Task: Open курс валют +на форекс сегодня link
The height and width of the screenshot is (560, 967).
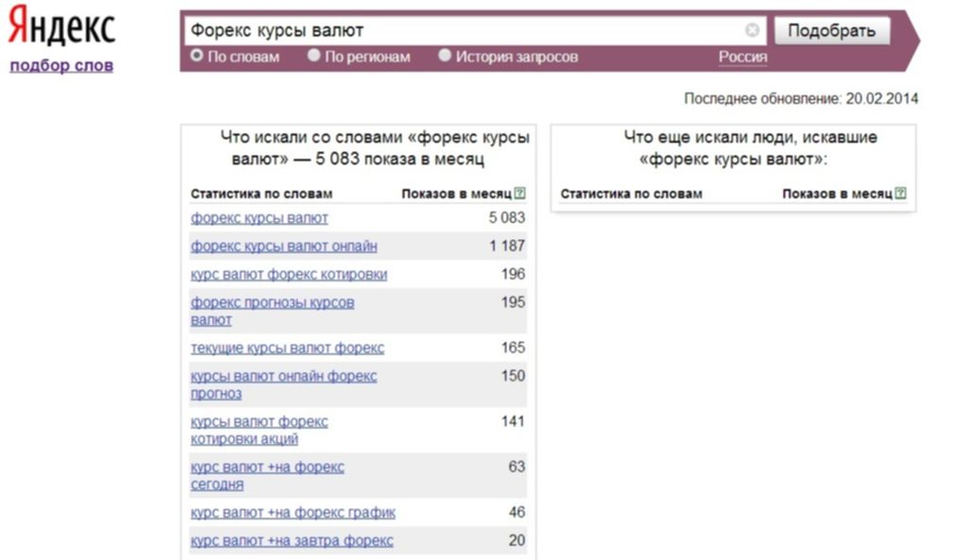Action: tap(267, 476)
